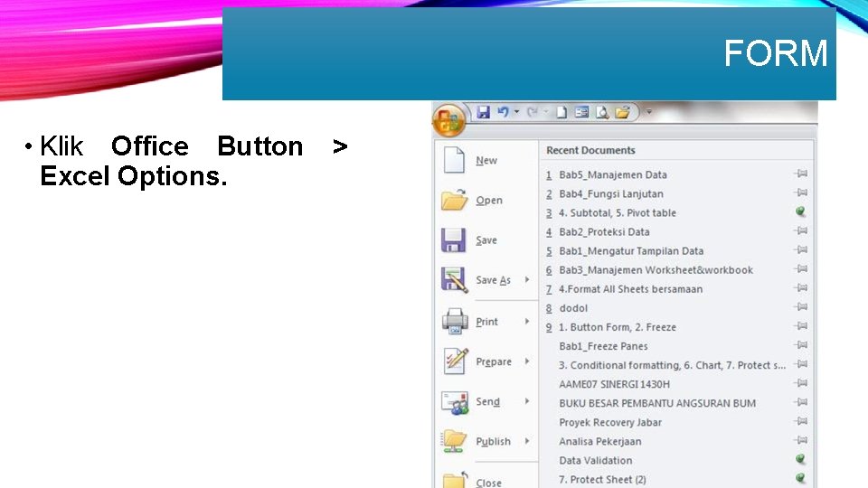The width and height of the screenshot is (868, 488).
Task: Click the Save As disk-and-pencil icon
Action: 455,279
